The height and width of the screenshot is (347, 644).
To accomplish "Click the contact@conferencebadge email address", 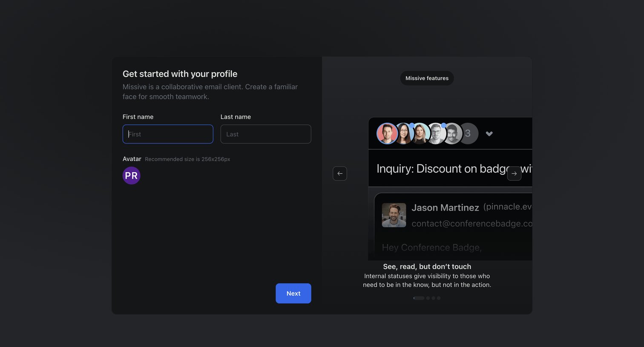I will [472, 223].
